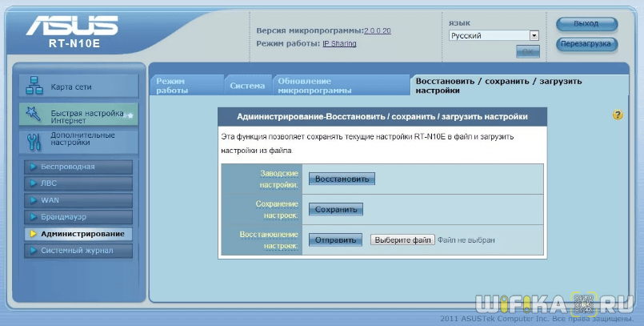644x326 pixels.
Task: Click the Перезагрузка reboot button
Action: pos(586,44)
